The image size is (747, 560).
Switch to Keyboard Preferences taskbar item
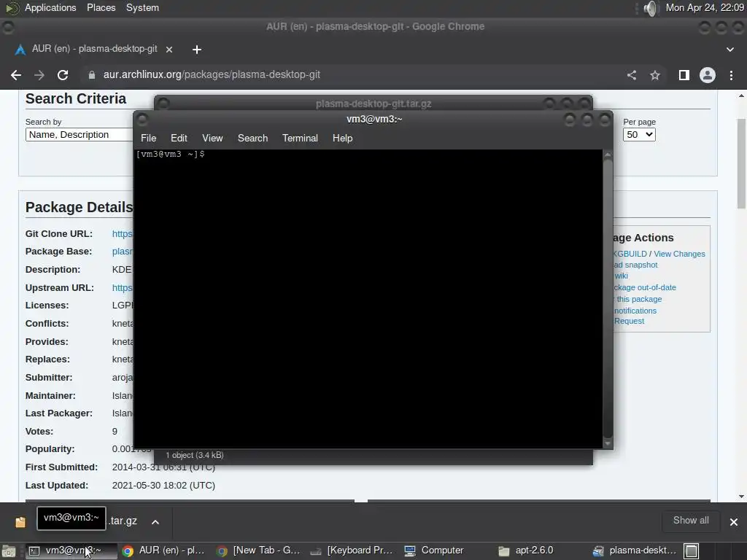(x=353, y=551)
